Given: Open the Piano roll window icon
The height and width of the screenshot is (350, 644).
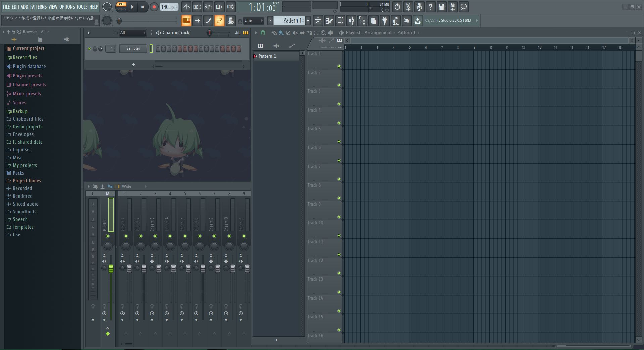Looking at the screenshot, I should (329, 21).
